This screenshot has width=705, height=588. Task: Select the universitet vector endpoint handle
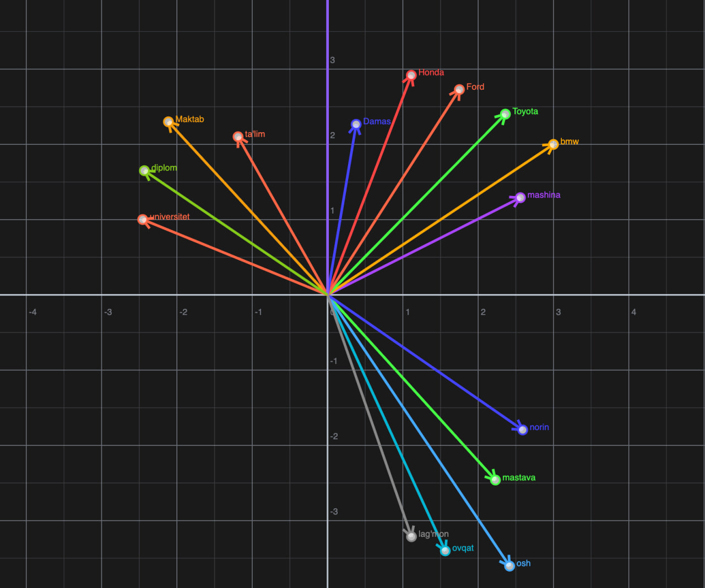tap(143, 220)
